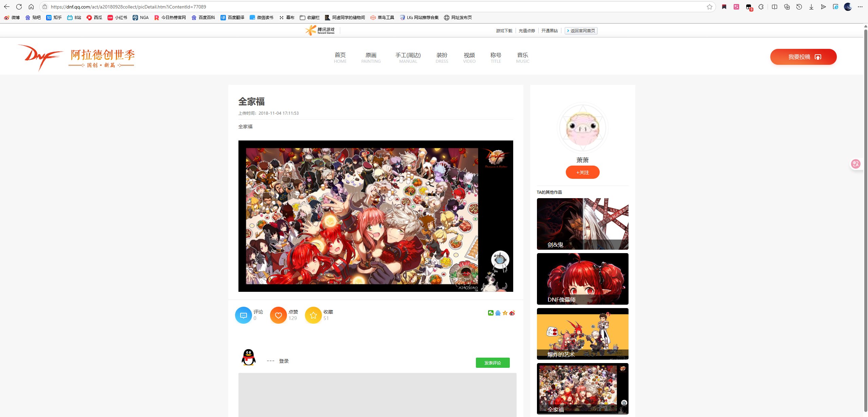The height and width of the screenshot is (417, 868).
Task: Click author 萧萧 pig avatar
Action: coord(583,128)
